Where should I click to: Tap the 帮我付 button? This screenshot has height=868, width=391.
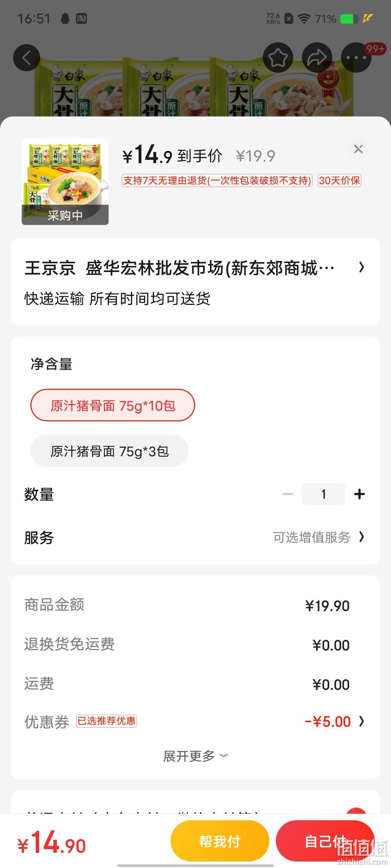tap(220, 841)
